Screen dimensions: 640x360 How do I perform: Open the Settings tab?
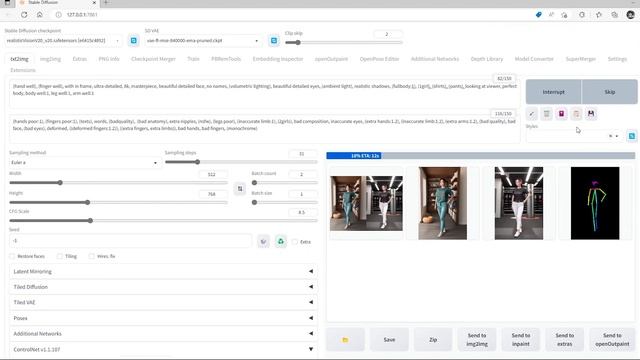(x=617, y=59)
